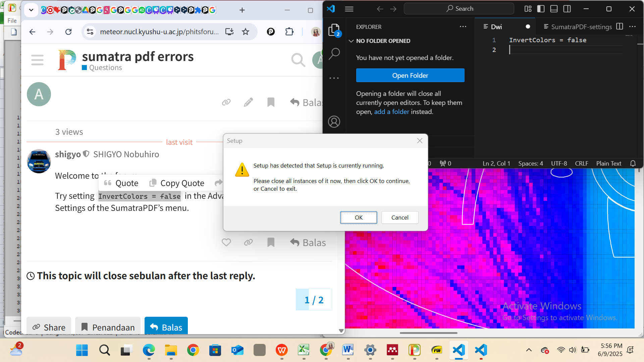This screenshot has height=362, width=644.
Task: Click OK in the Setup dialog
Action: [358, 217]
